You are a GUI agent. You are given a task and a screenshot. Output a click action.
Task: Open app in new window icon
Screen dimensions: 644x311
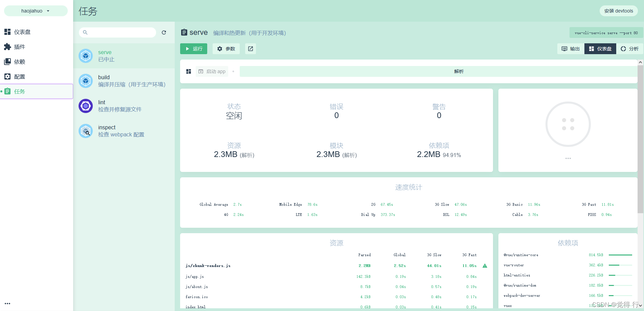pos(251,49)
